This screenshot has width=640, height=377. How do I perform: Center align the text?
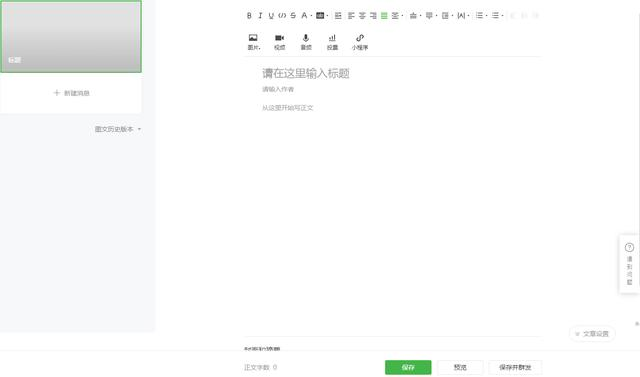tap(362, 16)
